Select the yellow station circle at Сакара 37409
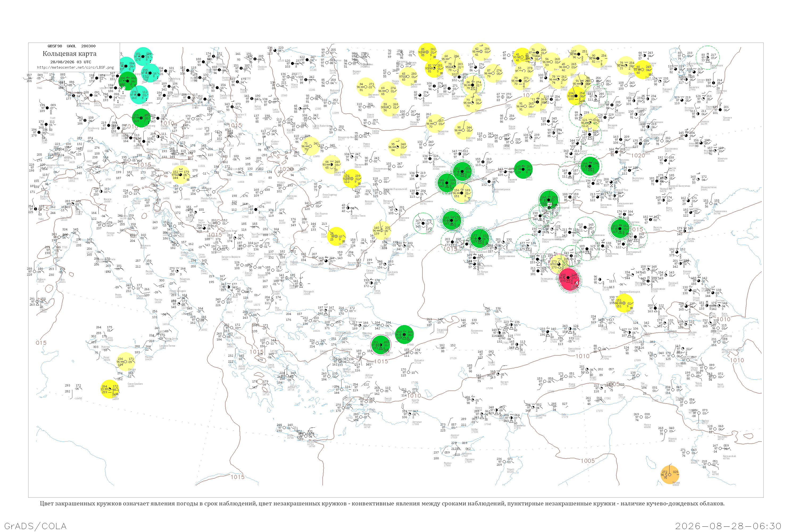 click(x=624, y=303)
